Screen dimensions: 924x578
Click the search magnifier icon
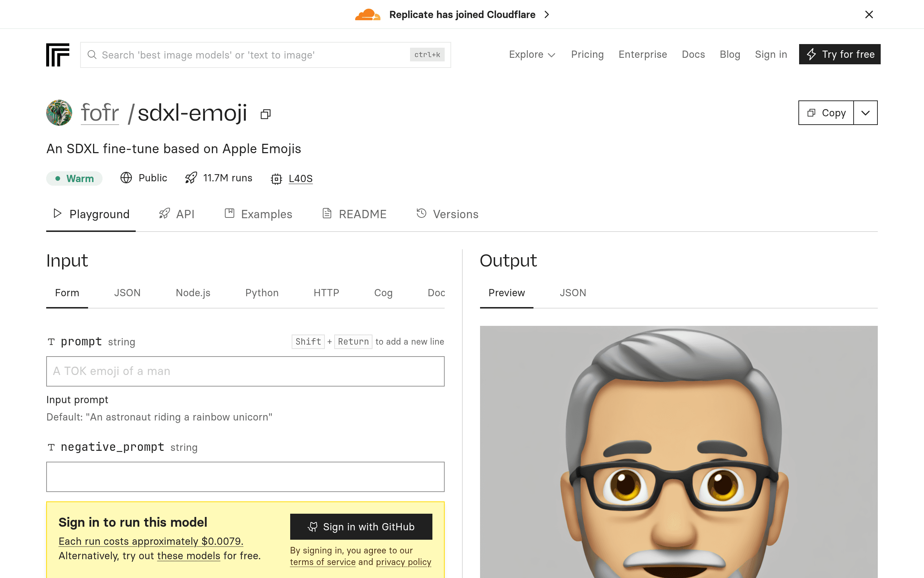92,55
